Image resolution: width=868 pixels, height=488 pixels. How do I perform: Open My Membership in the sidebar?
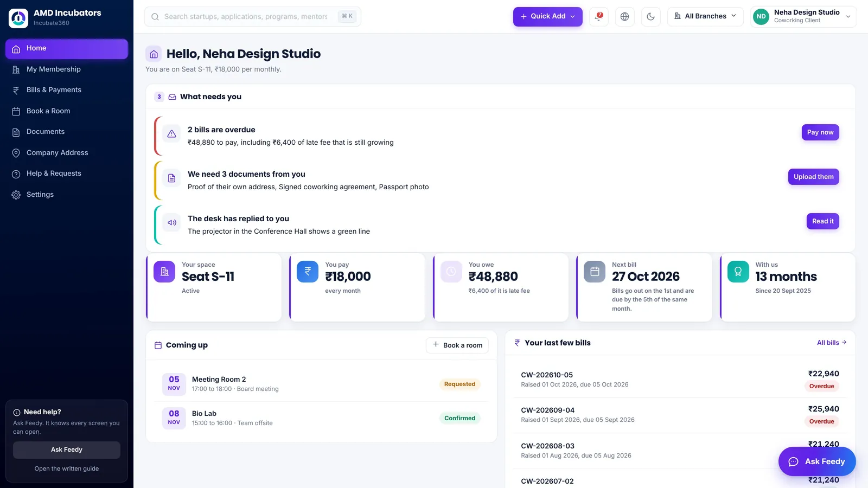67,69
